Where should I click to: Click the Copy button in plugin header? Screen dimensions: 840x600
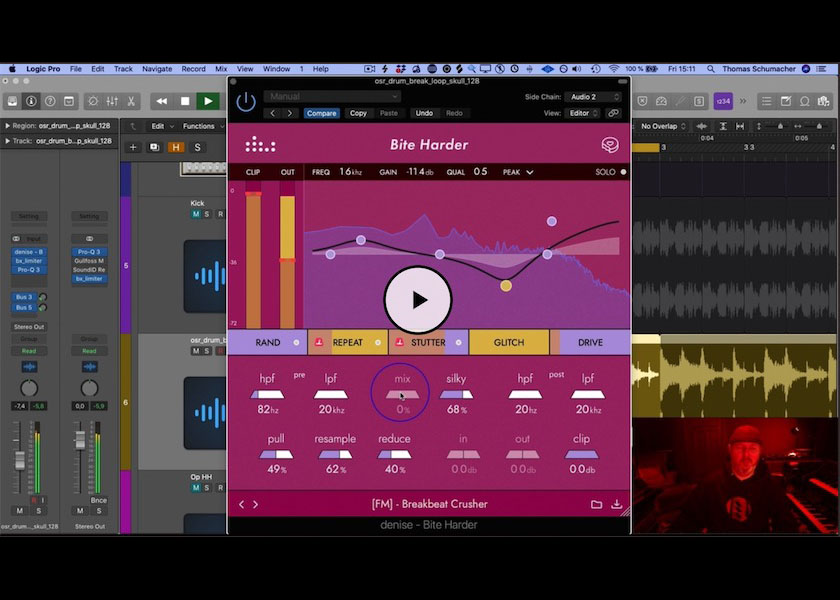pyautogui.click(x=358, y=113)
